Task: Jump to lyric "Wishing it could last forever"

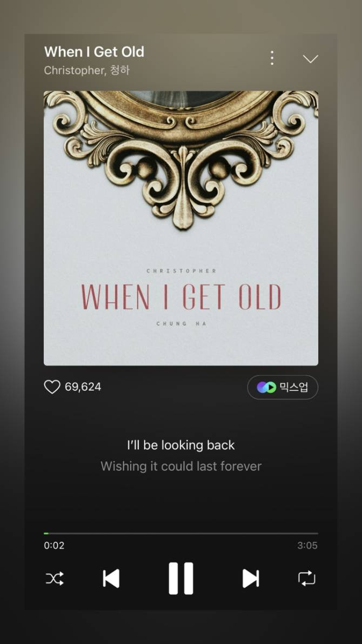Action: tap(181, 466)
